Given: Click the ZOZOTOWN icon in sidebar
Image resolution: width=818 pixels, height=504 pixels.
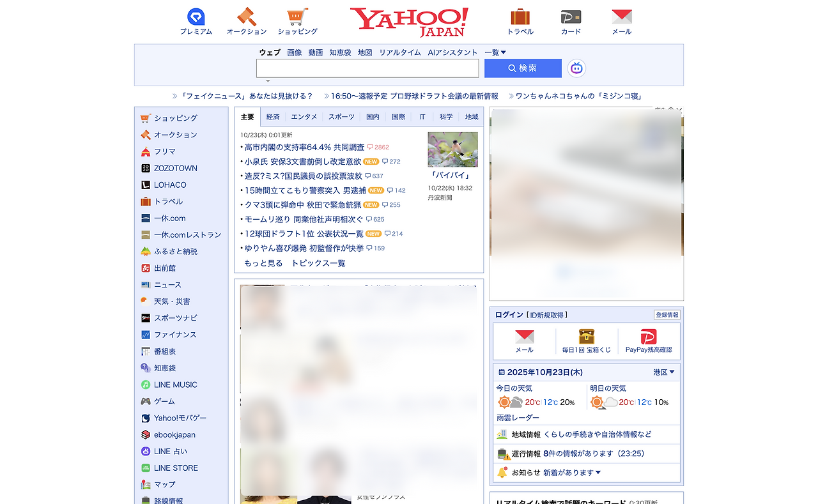Looking at the screenshot, I should pyautogui.click(x=146, y=168).
